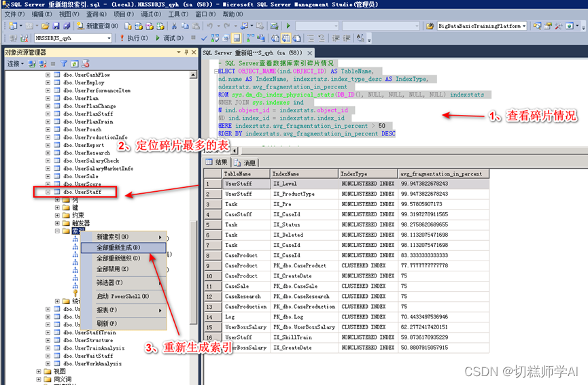Open the properties window toolbar icon
Viewport: 588px width, 385px height.
point(548,26)
